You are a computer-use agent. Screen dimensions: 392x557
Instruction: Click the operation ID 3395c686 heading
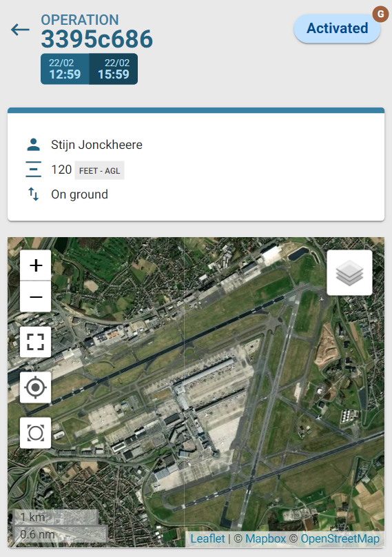click(x=97, y=39)
